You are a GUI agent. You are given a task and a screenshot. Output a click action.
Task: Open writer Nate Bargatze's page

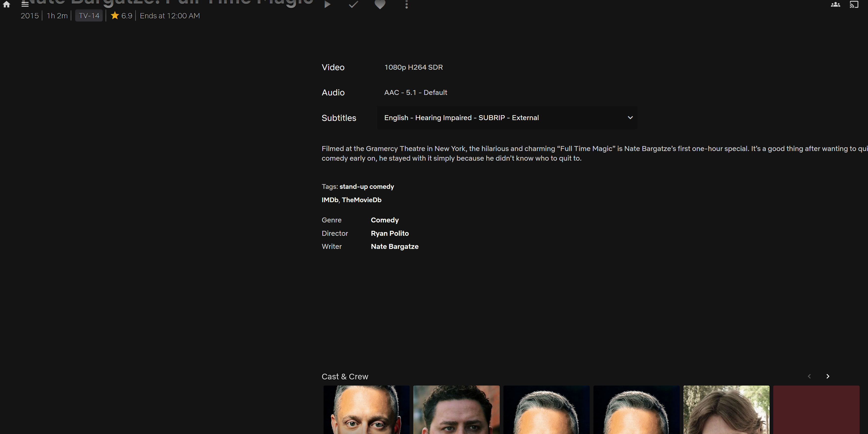pos(394,246)
